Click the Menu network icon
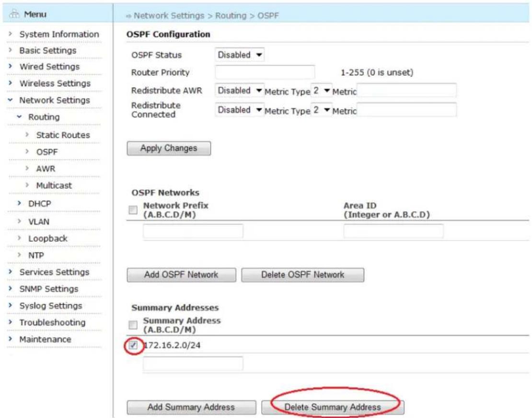 [14, 14]
